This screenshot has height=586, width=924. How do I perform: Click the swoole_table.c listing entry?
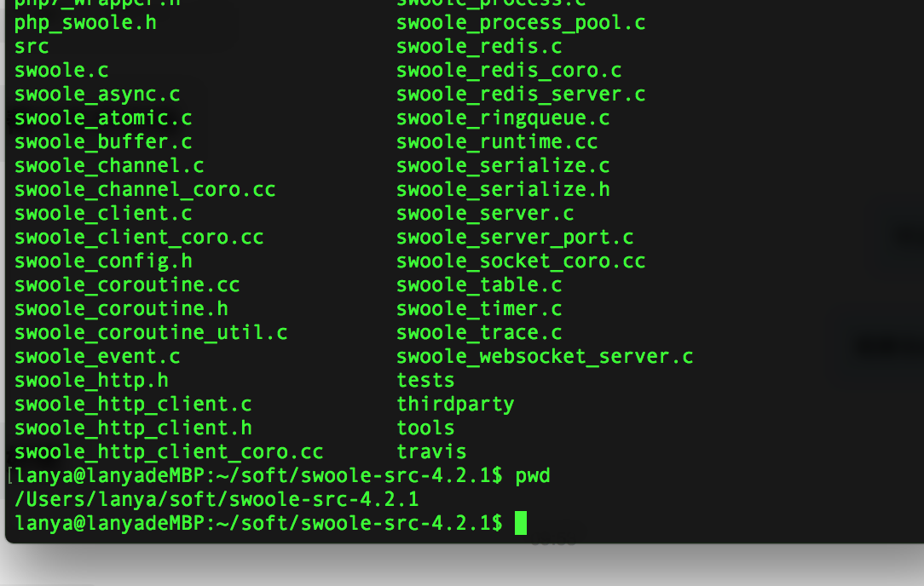479,285
